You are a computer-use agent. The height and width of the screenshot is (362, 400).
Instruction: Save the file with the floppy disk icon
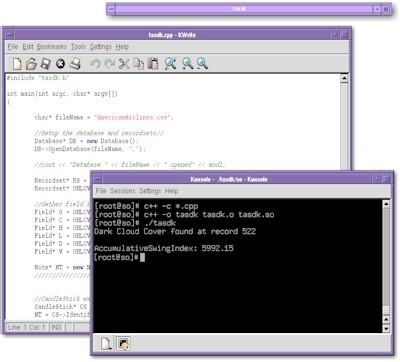pos(46,63)
